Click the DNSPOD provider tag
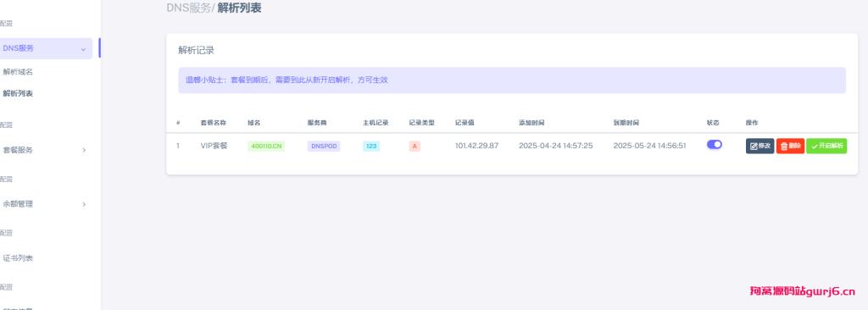868x310 pixels. (324, 147)
